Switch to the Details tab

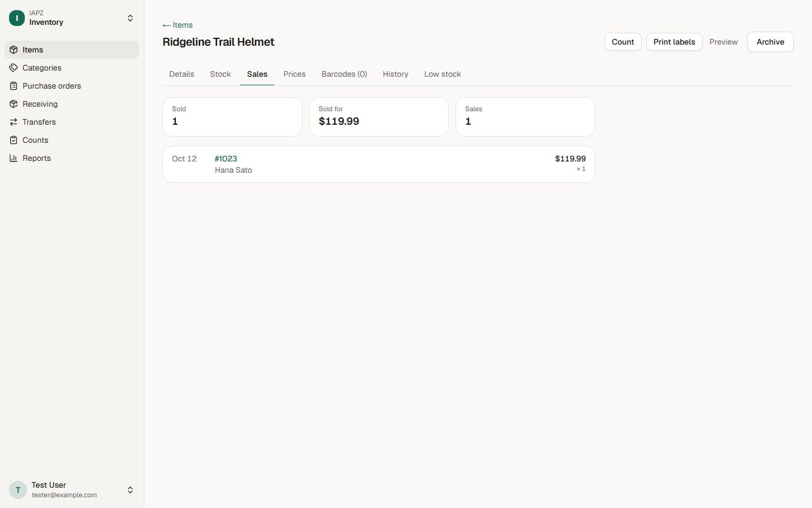click(182, 74)
